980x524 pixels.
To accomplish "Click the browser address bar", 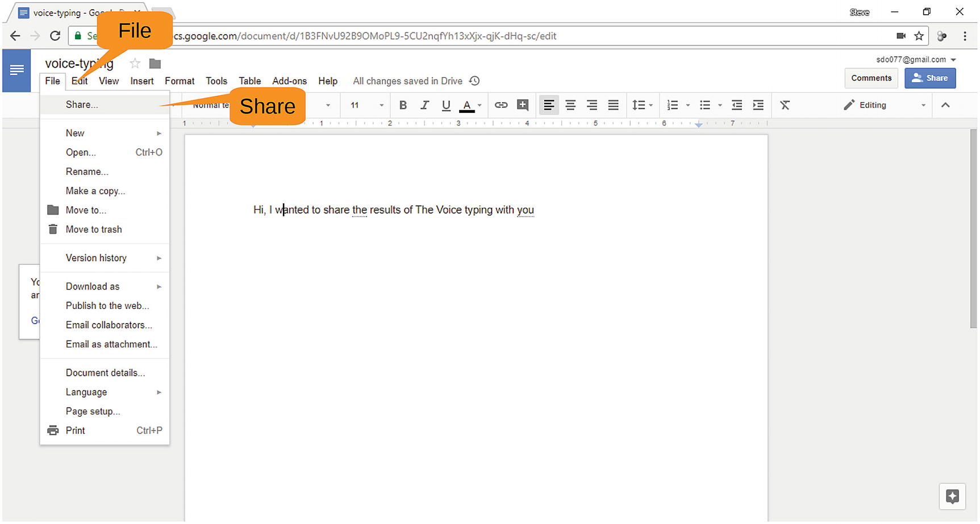I will (511, 36).
